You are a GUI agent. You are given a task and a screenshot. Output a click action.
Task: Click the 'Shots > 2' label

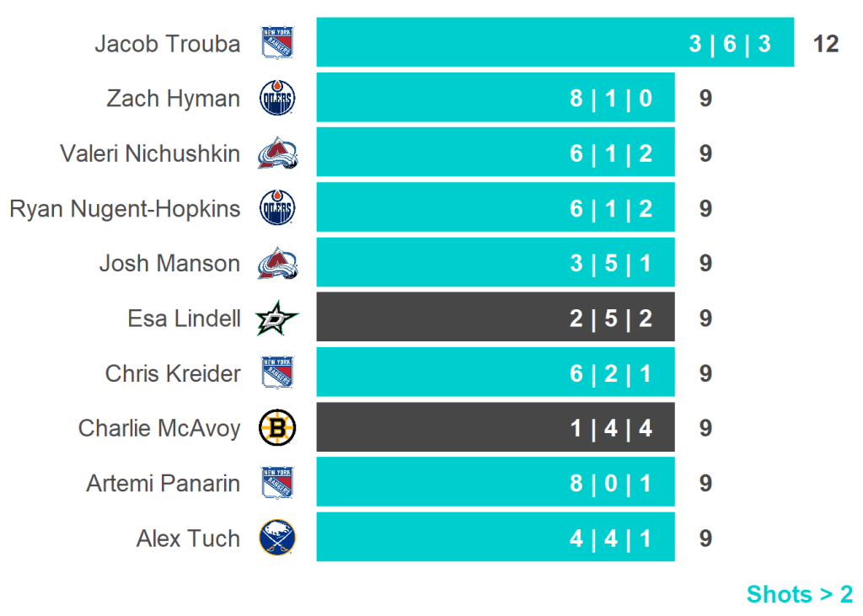(x=799, y=594)
